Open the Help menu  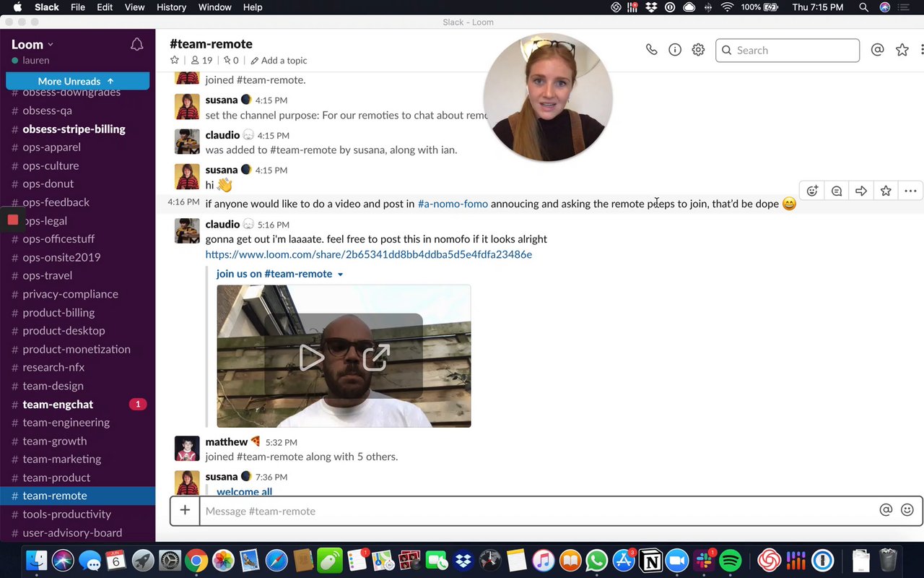tap(253, 7)
